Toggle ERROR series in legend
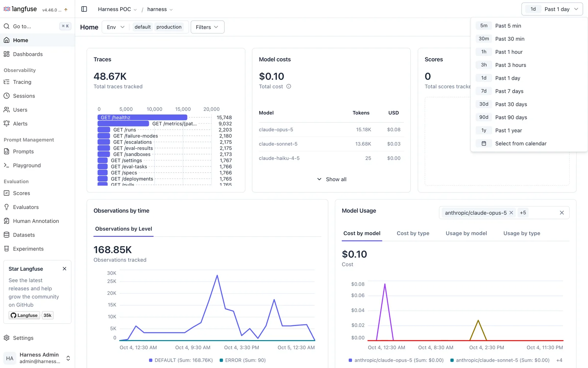 pyautogui.click(x=243, y=360)
